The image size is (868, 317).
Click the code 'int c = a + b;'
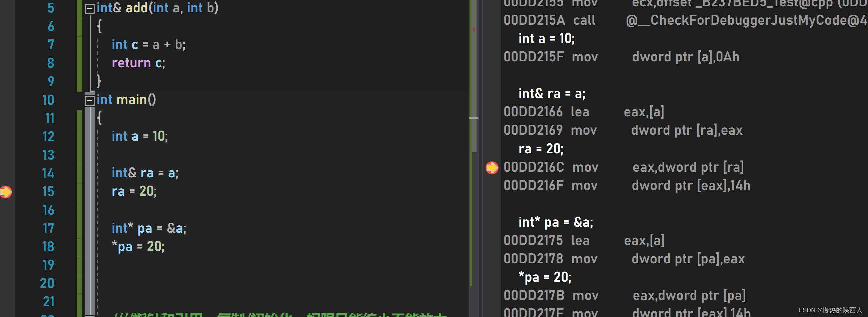pos(149,45)
